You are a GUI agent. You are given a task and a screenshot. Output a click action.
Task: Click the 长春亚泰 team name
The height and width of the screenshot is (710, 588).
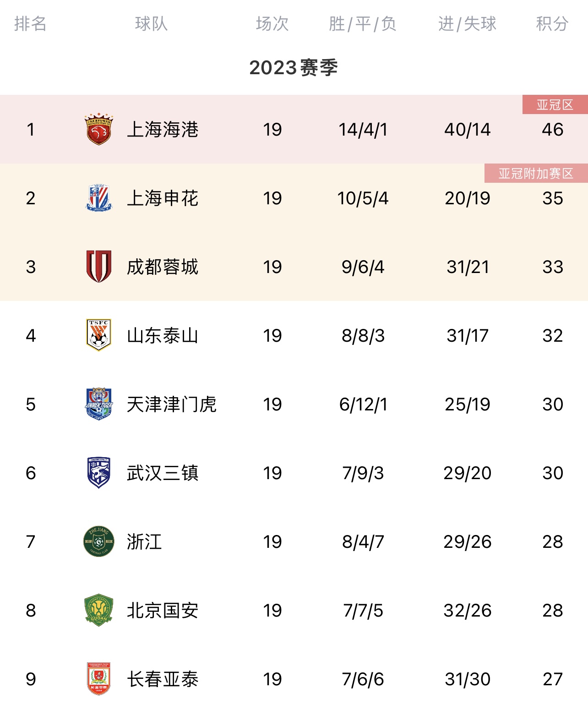163,679
